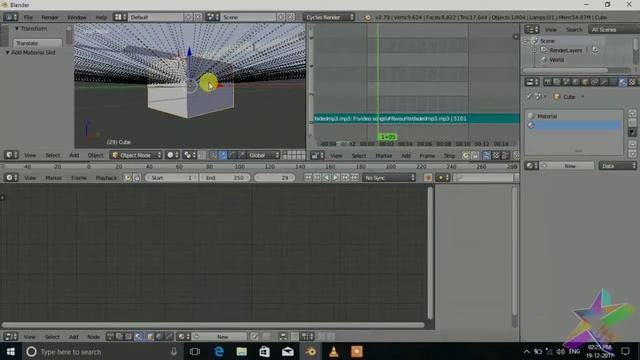Click the Default screen layout field
This screenshot has height=360, width=640.
point(155,17)
